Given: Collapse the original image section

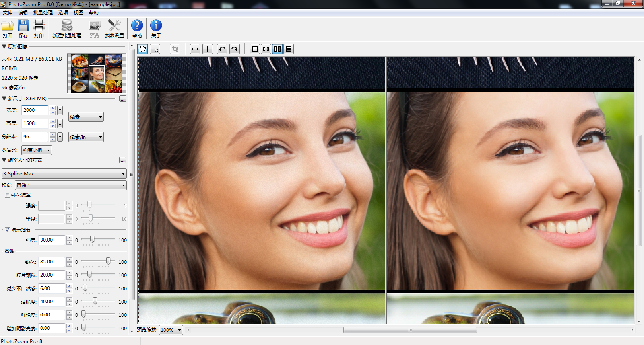Looking at the screenshot, I should (4, 47).
